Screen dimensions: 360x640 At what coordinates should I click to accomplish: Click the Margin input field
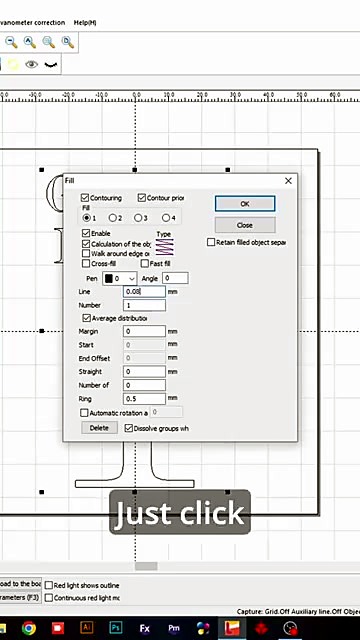[144, 331]
